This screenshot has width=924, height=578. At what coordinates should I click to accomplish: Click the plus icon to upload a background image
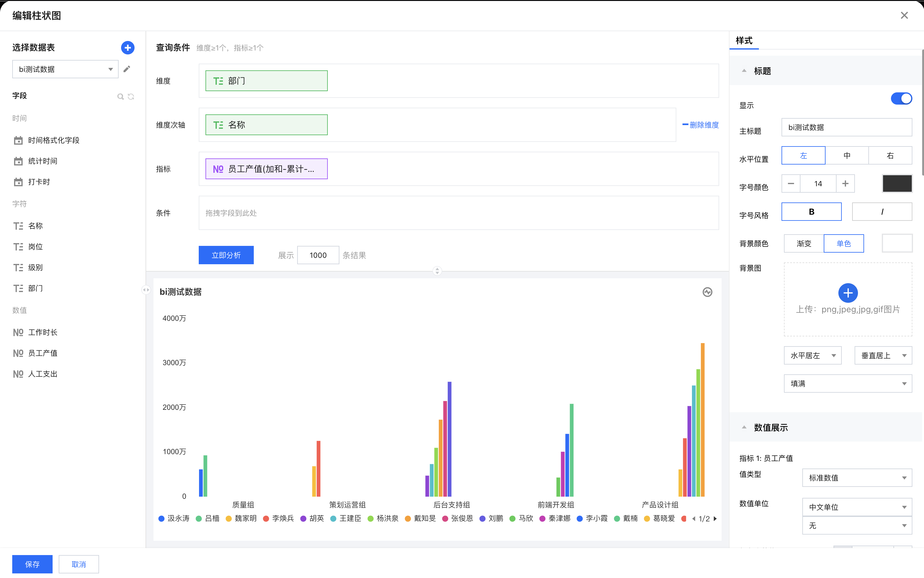[848, 293]
